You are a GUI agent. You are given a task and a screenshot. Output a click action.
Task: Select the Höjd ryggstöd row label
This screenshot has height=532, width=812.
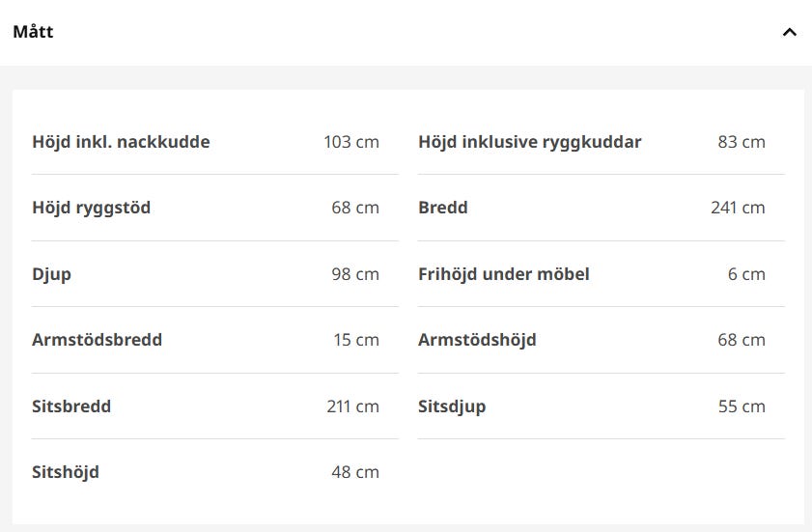pos(92,208)
